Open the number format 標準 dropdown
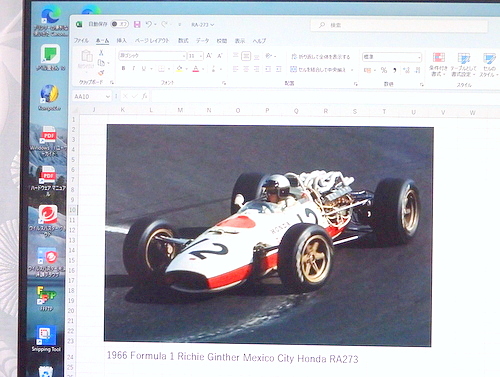This screenshot has height=377, width=500. pyautogui.click(x=419, y=57)
